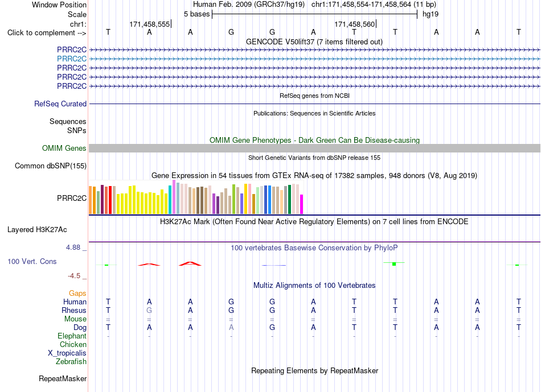
Task: Open 'Publications: Sequences in Scientific Articles' title
Action: point(314,113)
